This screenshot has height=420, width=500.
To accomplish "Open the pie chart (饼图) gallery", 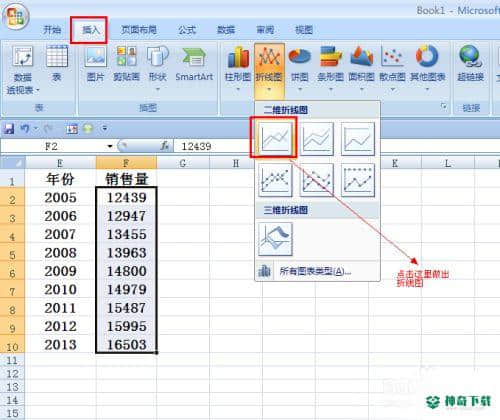I will 299,68.
